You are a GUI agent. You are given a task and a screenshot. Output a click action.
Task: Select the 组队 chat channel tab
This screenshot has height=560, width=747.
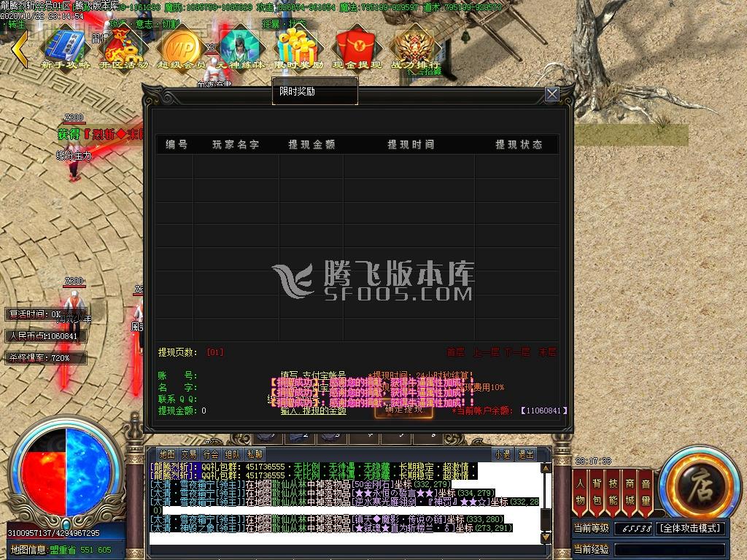[x=233, y=454]
